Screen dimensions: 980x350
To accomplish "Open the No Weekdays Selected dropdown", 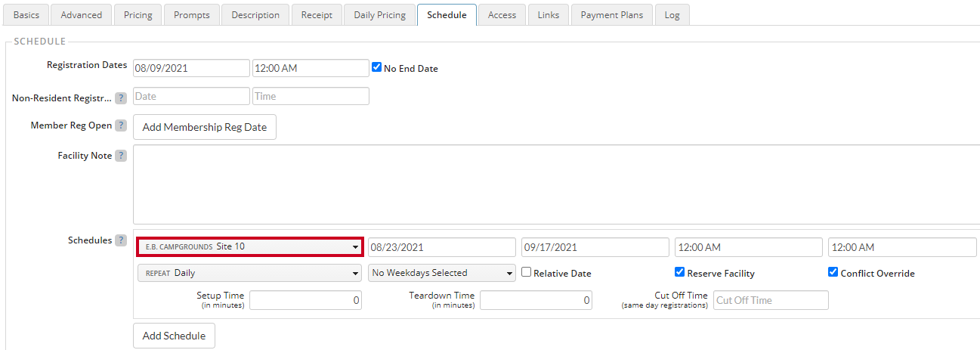I will [x=442, y=273].
